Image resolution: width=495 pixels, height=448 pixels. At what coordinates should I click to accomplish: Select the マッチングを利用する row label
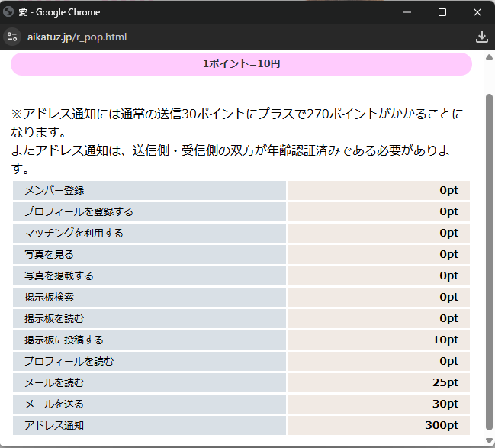pos(73,233)
